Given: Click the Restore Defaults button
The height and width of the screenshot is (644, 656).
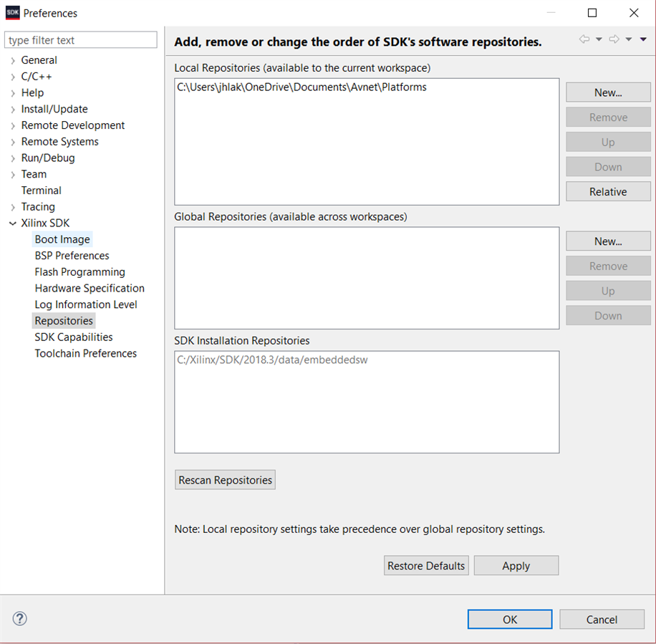Looking at the screenshot, I should coord(426,566).
